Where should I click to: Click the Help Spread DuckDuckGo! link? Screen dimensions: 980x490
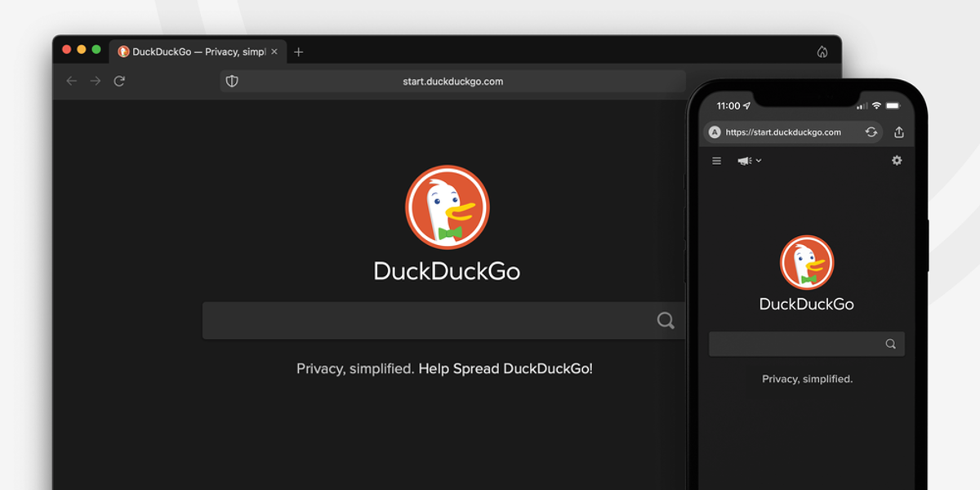coord(506,368)
